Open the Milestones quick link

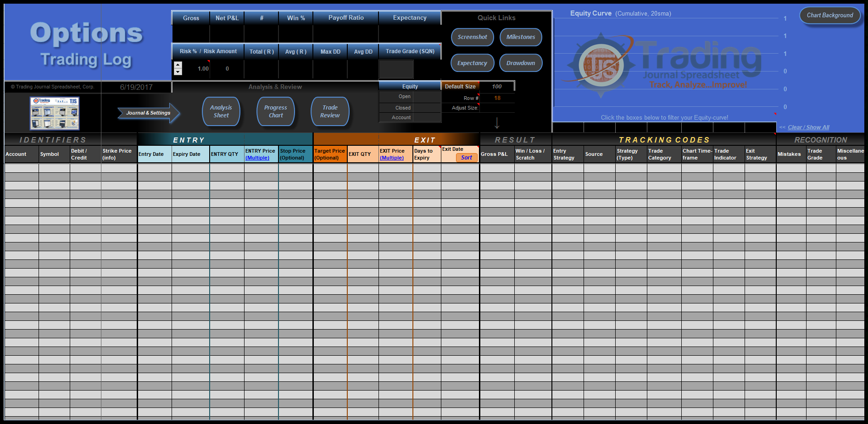click(x=521, y=37)
